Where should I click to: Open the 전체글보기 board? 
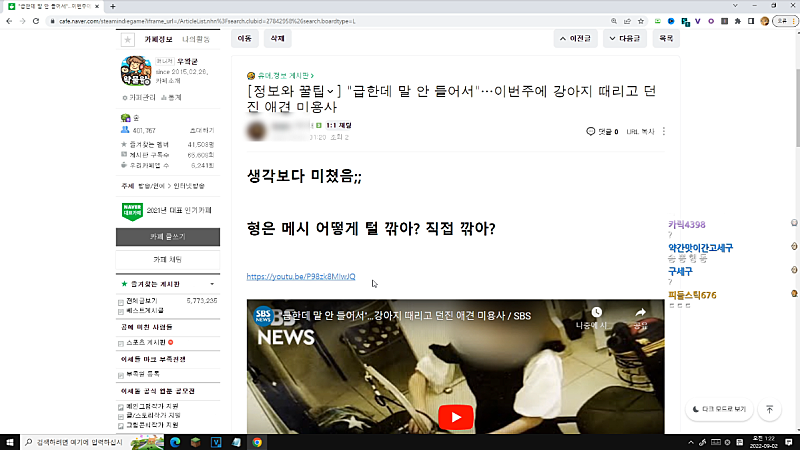click(x=142, y=301)
